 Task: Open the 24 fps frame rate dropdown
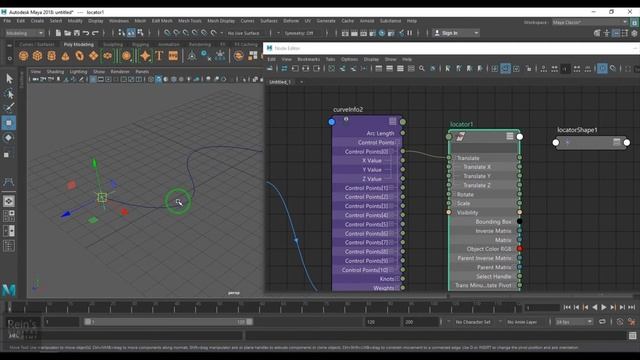(574, 322)
